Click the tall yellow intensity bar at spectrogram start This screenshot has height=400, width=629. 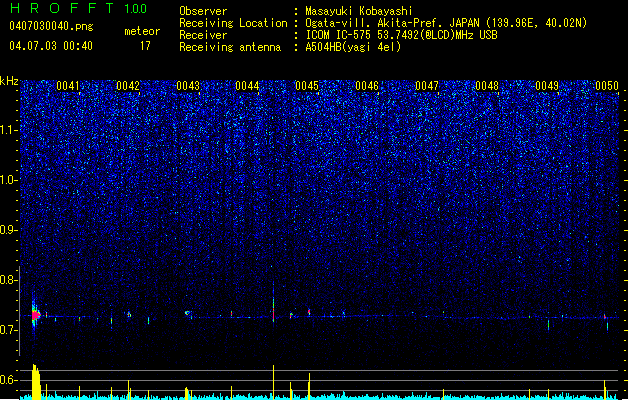click(x=36, y=382)
